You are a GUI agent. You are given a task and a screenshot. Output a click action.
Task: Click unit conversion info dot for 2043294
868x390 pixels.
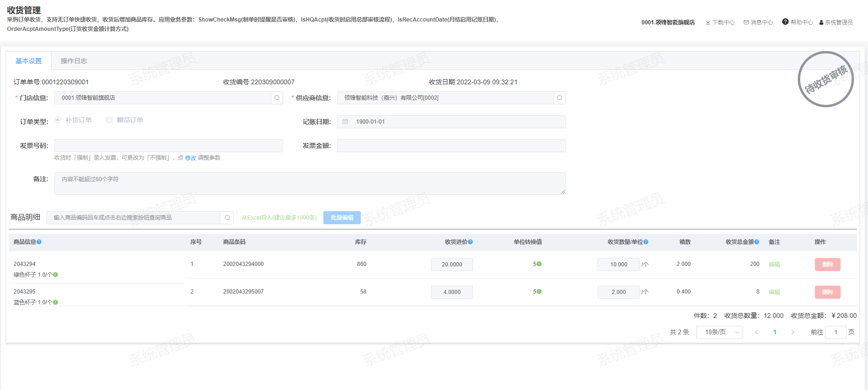539,264
